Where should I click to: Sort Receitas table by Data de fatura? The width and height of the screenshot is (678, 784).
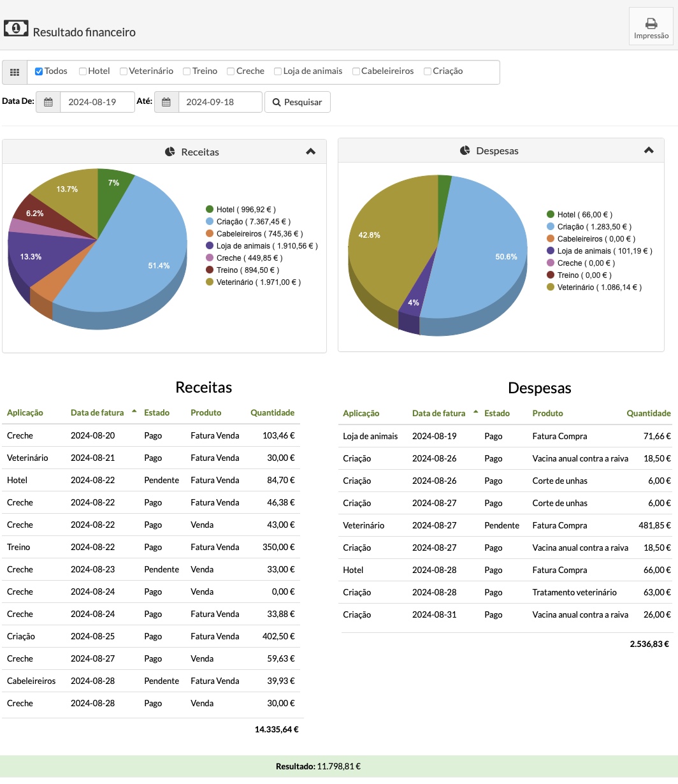(97, 412)
